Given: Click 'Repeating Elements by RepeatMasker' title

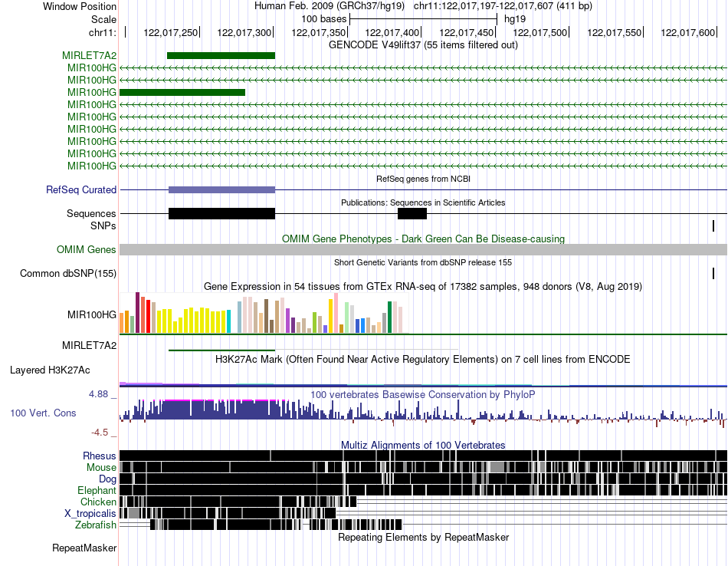Looking at the screenshot, I should pyautogui.click(x=424, y=538).
